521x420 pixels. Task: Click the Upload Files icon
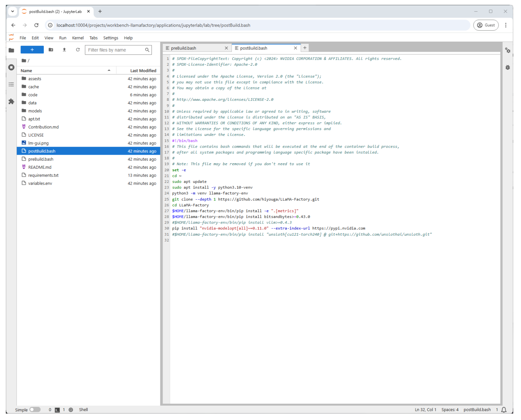64,50
